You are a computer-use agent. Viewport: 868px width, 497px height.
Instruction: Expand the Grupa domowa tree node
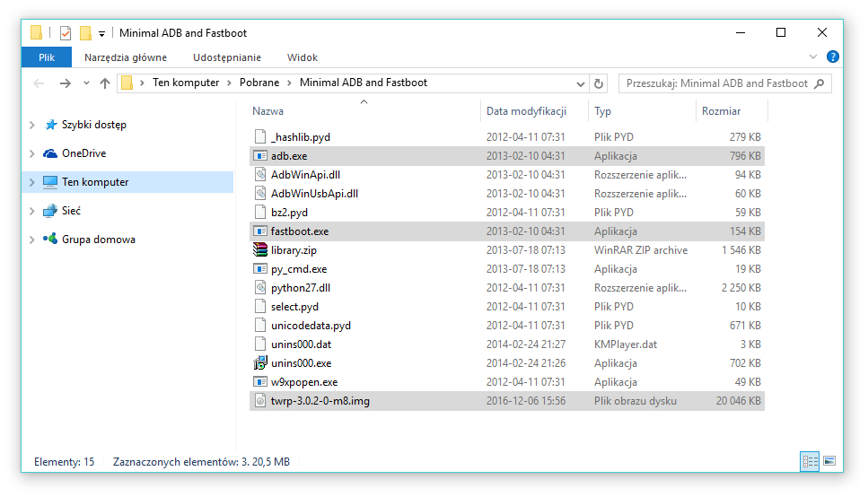pyautogui.click(x=32, y=240)
